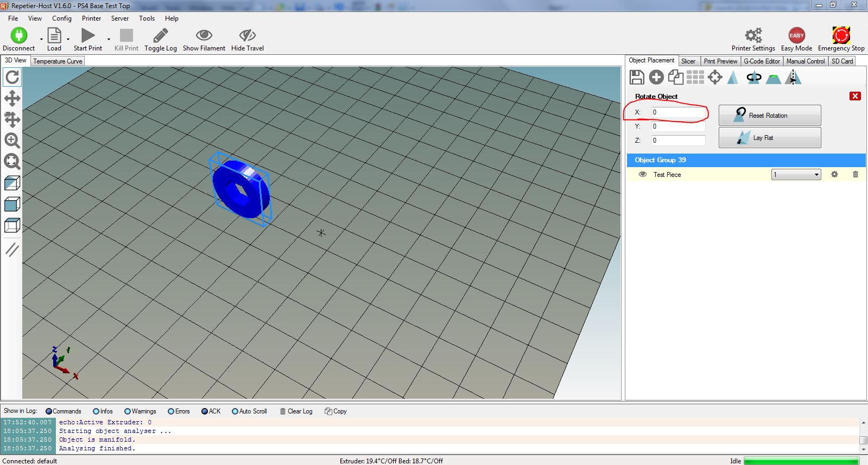Expand the Load dropdown arrow
The height and width of the screenshot is (465, 868).
point(68,39)
